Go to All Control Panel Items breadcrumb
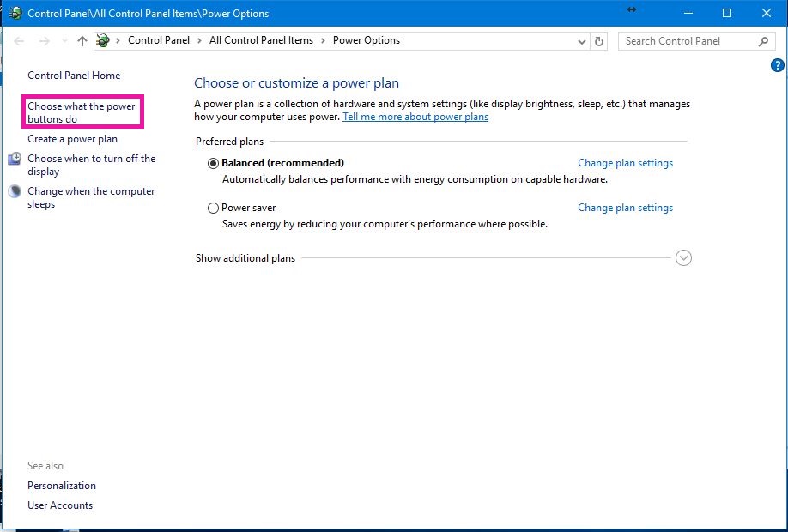 tap(261, 40)
